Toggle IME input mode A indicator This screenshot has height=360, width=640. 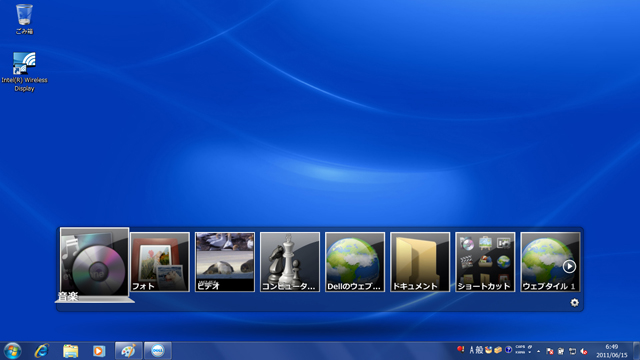tap(472, 350)
